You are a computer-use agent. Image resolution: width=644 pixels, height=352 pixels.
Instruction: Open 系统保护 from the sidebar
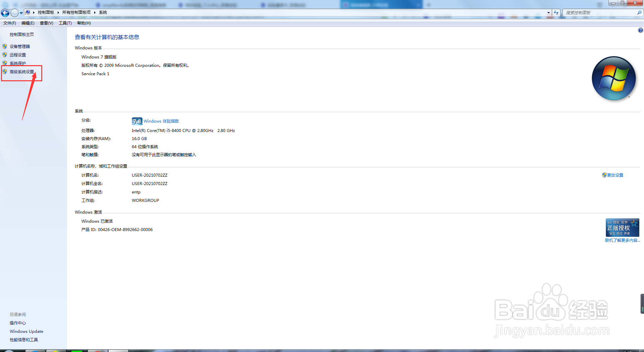18,63
